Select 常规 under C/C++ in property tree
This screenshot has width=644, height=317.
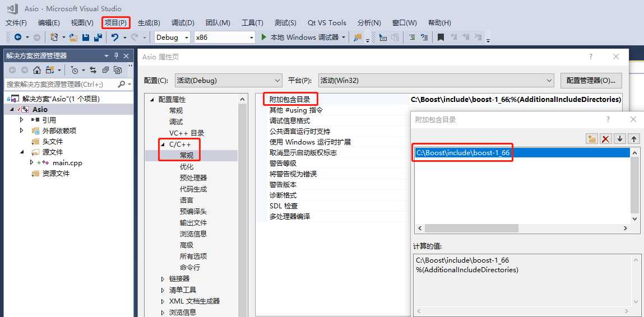pos(187,156)
